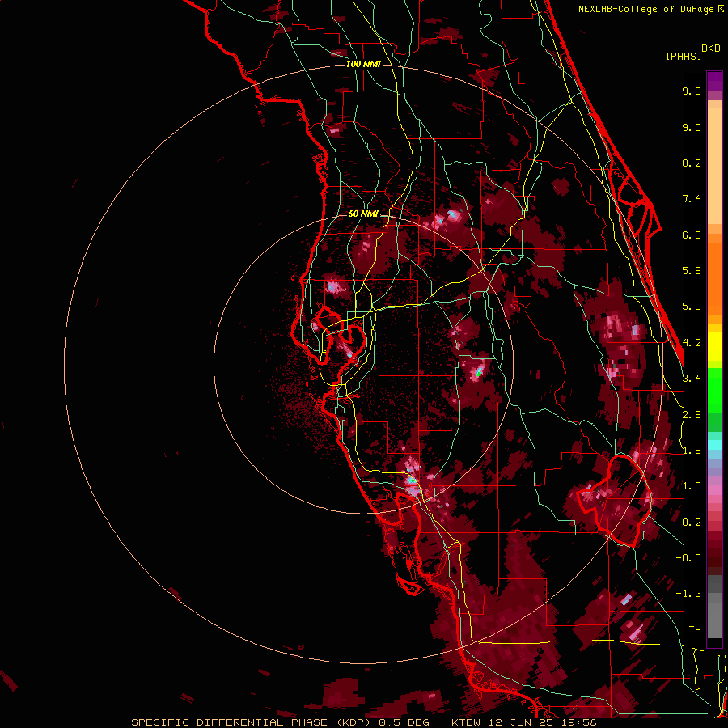Click the -0.5 scale value
The image size is (728, 728).
(x=688, y=558)
